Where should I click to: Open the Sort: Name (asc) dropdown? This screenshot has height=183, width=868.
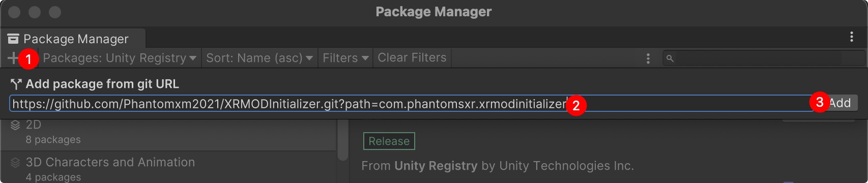259,58
